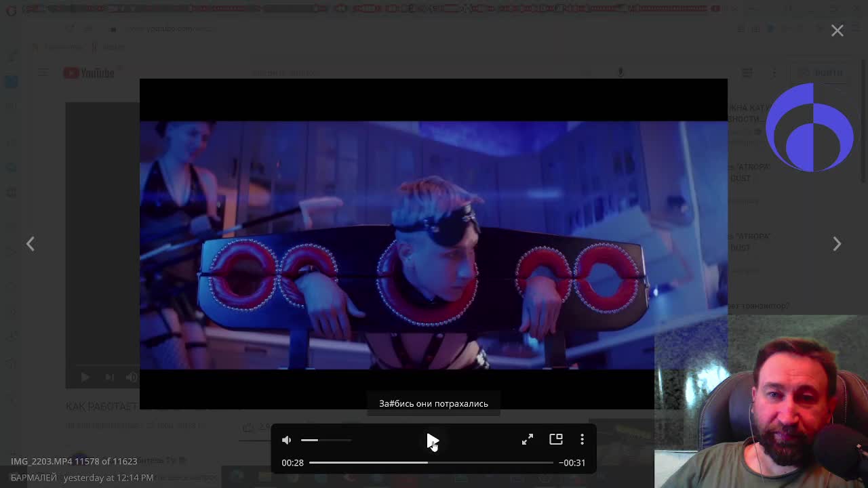Click the date yesterday at 12:14 PM
This screenshot has height=488, width=868.
click(x=108, y=477)
